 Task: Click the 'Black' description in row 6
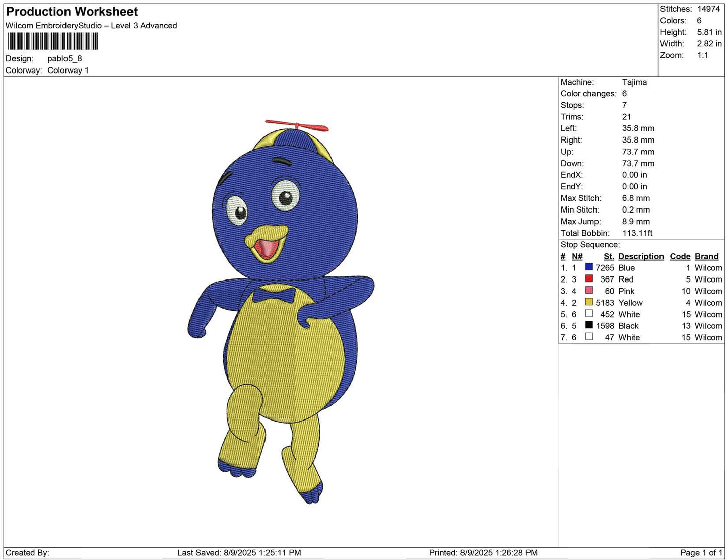click(x=628, y=326)
